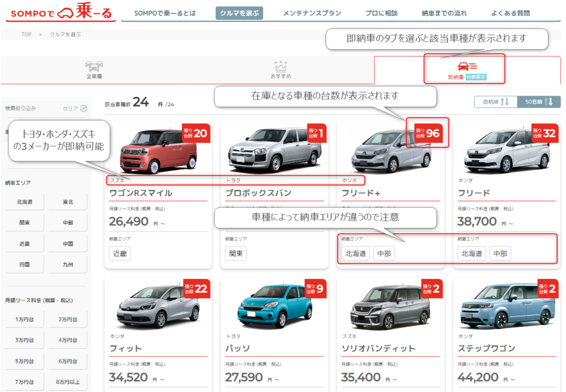Open the ワゴンRスマイル car photo
Image resolution: width=566 pixels, height=392 pixels.
(158, 152)
